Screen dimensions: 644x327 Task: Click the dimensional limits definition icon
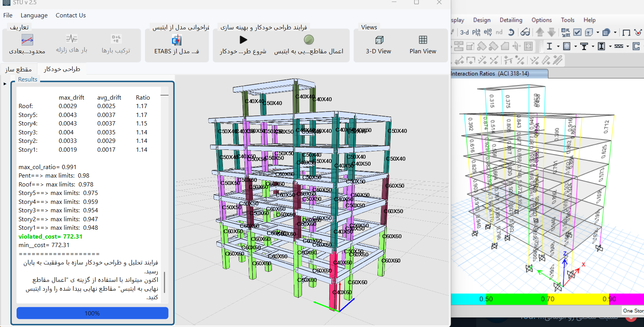(x=27, y=40)
